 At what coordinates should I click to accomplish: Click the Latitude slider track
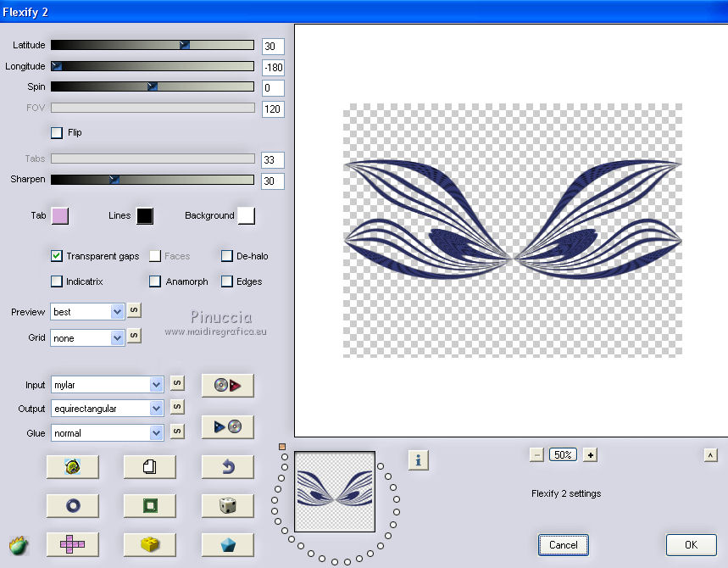tap(153, 45)
